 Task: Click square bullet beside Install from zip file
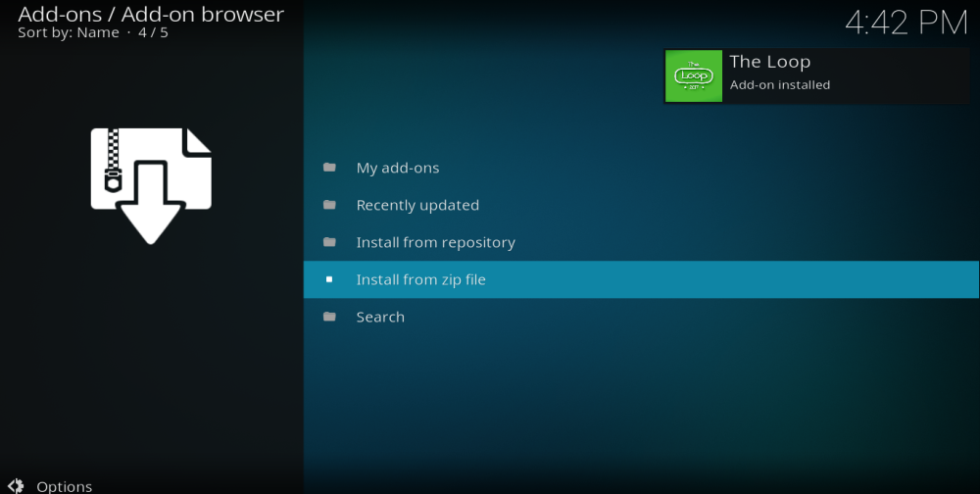click(x=329, y=279)
